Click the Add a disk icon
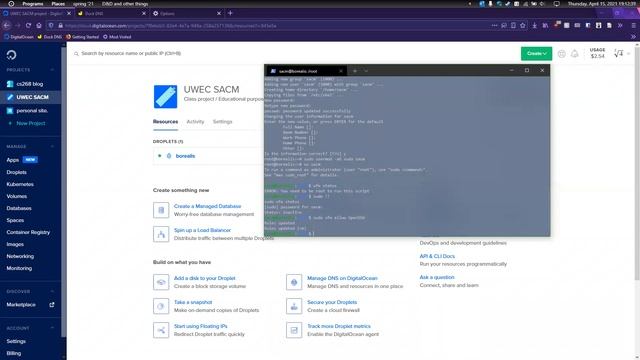Viewport: 640px width, 360px height. (161, 282)
